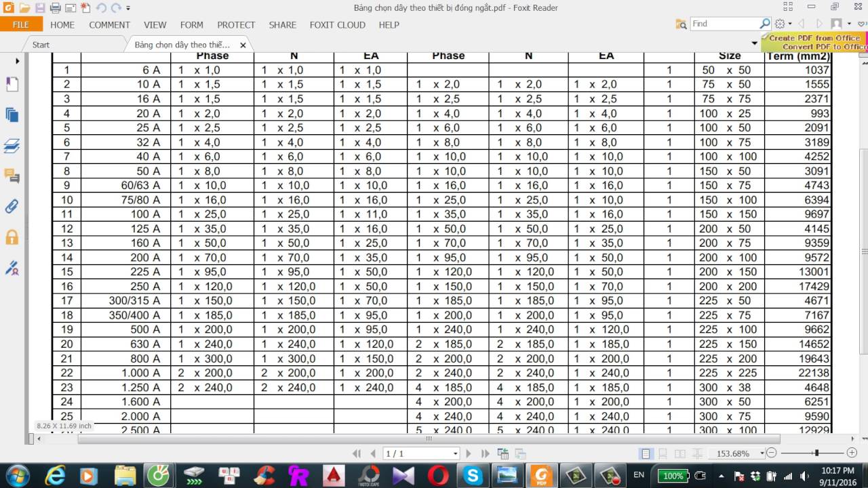Expand the search settings dropdown arrow
868x488 pixels.
point(789,24)
